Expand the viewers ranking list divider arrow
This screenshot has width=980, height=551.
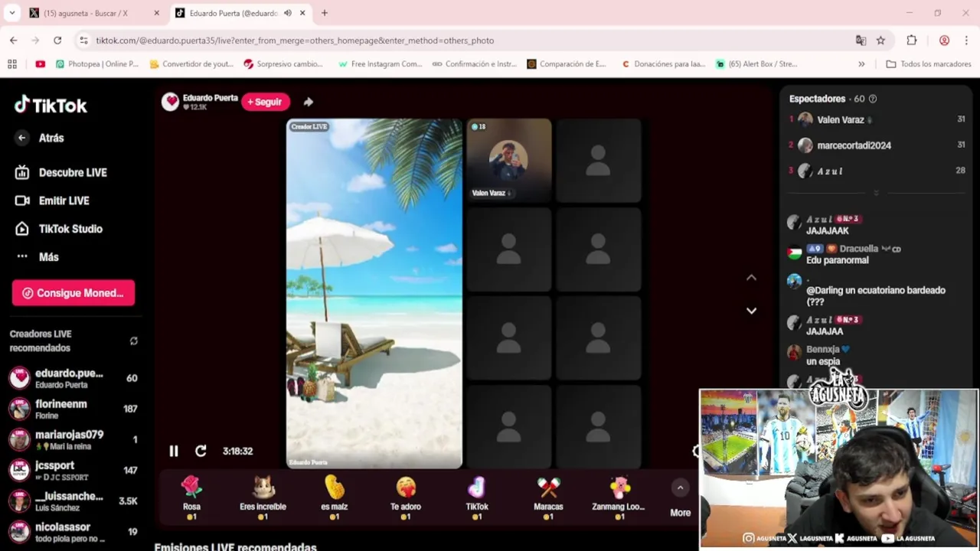[876, 192]
